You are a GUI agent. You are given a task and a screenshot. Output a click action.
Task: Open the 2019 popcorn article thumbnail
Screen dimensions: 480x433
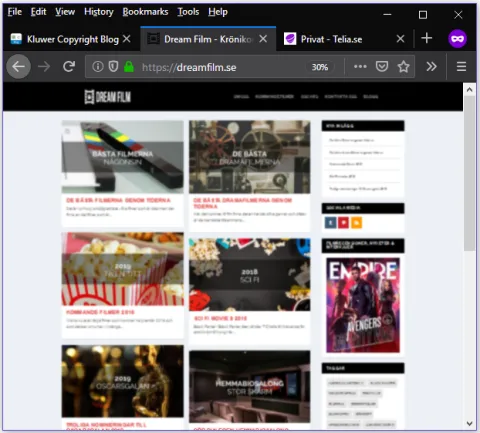pos(122,269)
